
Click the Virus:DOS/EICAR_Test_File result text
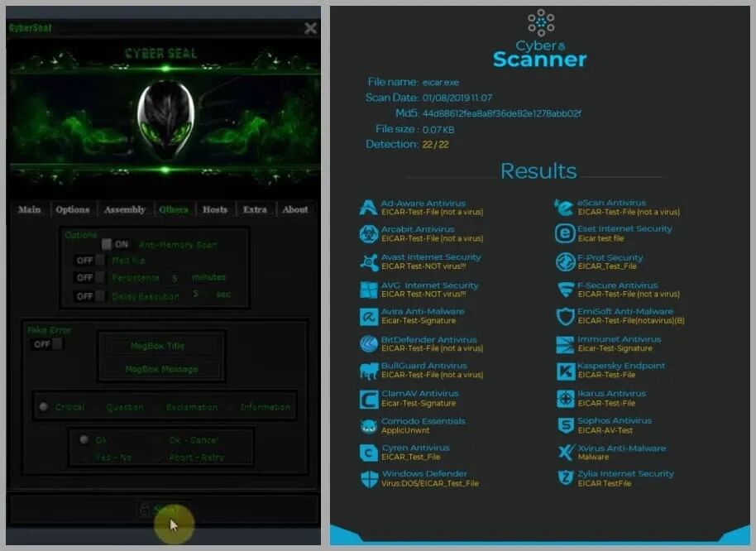pyautogui.click(x=430, y=483)
